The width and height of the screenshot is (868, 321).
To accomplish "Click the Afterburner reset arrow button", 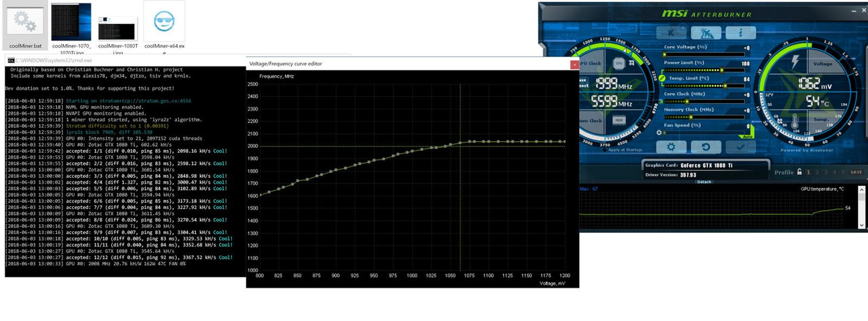I will click(706, 147).
